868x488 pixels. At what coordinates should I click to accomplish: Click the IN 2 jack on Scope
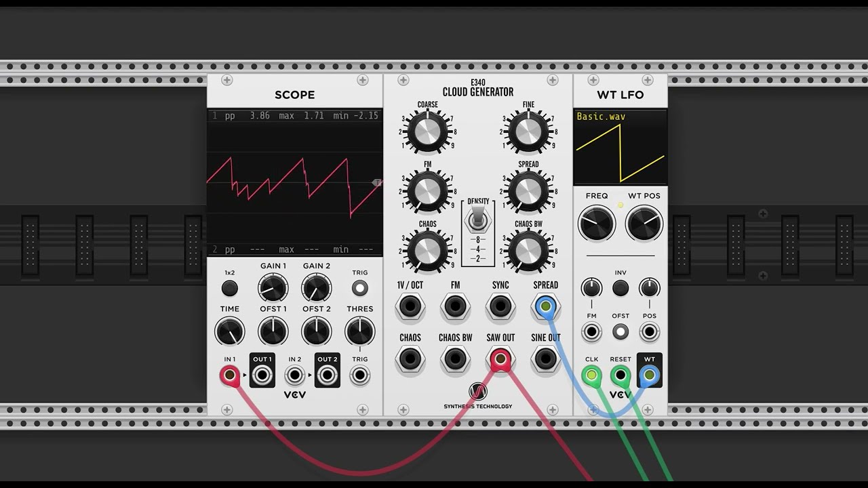pos(295,375)
